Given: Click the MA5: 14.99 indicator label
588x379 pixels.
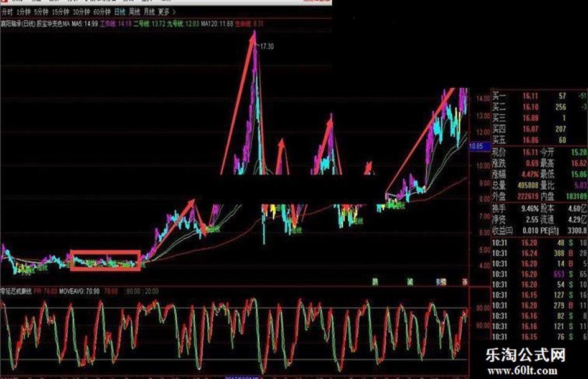Looking at the screenshot, I should tap(85, 24).
